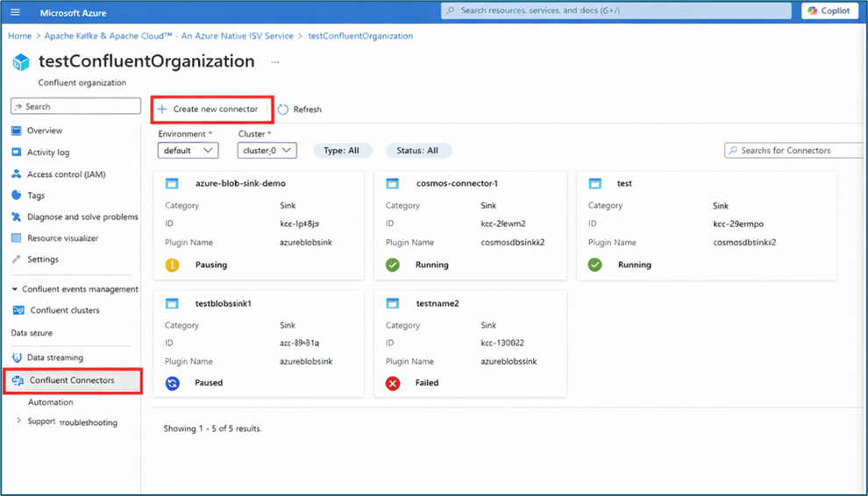Focus the top search resources box
This screenshot has height=496, width=868.
click(x=616, y=11)
